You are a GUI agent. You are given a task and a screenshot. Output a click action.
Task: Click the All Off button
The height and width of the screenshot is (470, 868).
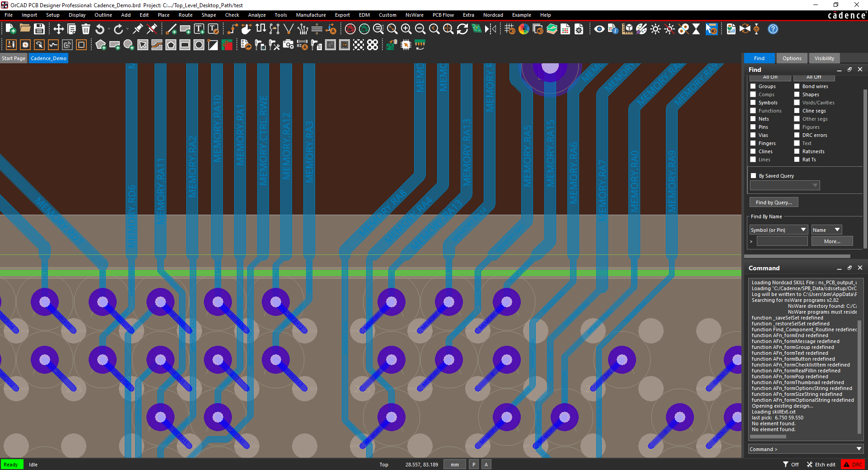point(814,77)
